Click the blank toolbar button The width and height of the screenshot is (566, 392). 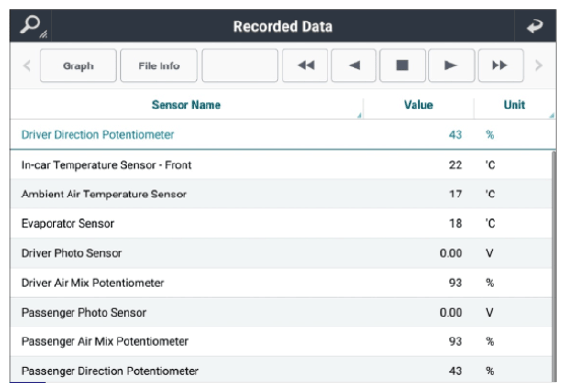(x=239, y=65)
